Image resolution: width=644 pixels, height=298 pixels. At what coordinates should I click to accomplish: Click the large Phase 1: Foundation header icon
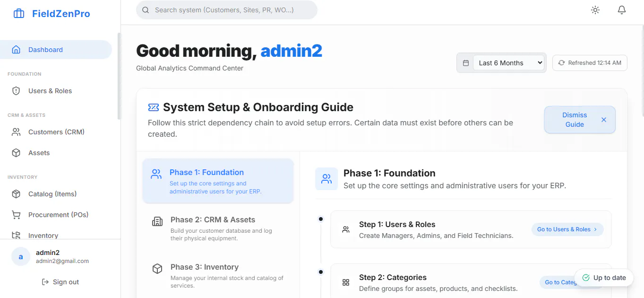click(326, 179)
